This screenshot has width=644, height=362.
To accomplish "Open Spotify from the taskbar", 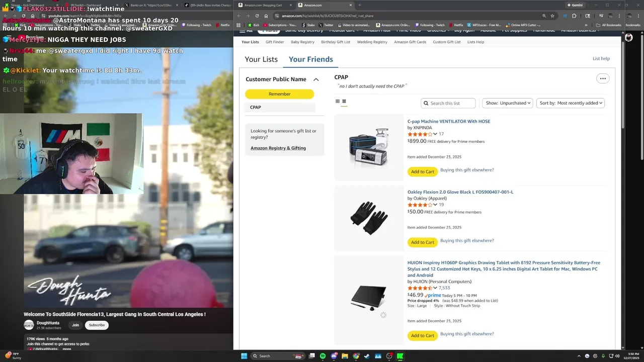I will tap(323, 356).
